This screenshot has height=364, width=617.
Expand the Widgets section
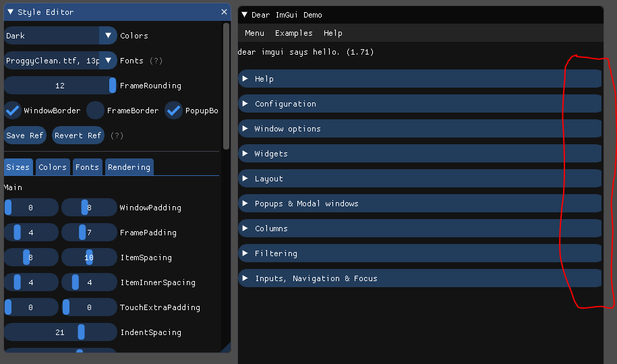420,154
